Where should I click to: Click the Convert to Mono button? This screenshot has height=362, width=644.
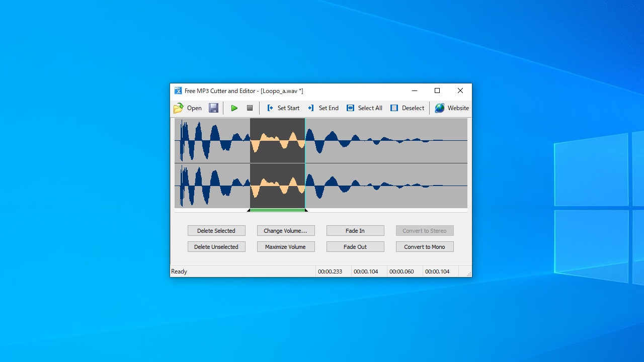click(425, 247)
